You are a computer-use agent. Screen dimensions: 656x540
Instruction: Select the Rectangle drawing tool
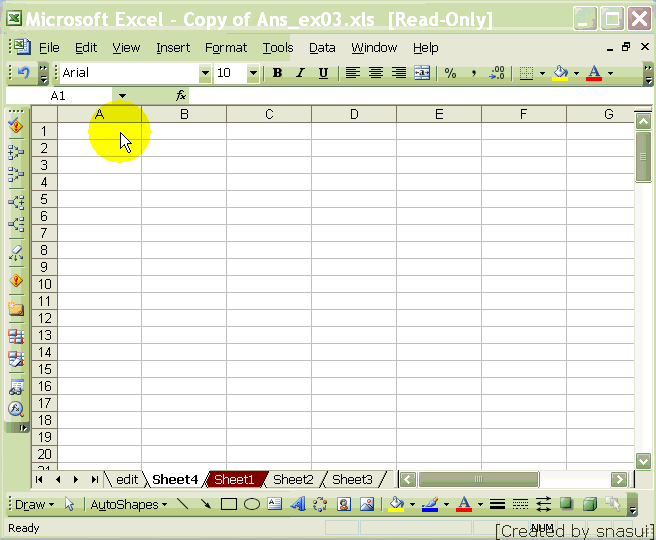pyautogui.click(x=228, y=504)
